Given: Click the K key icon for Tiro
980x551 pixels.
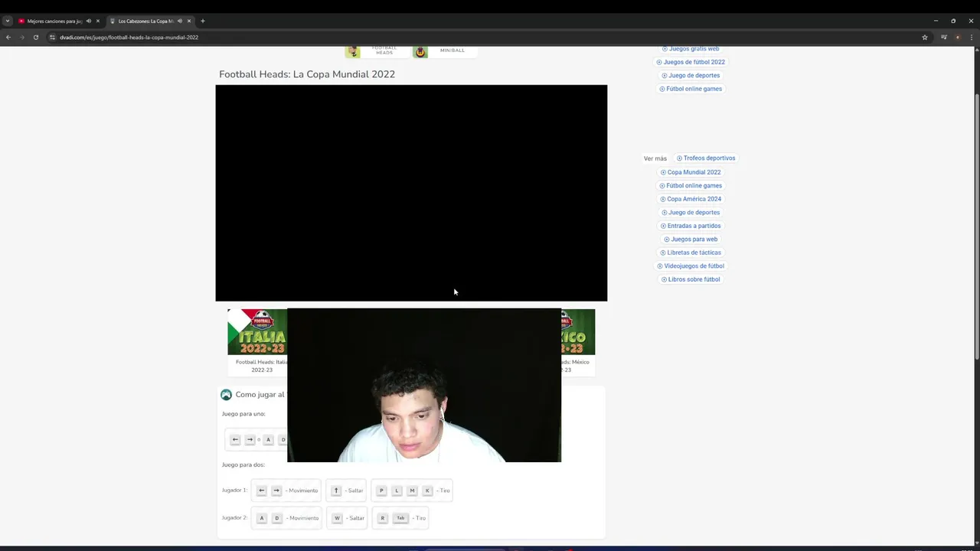Looking at the screenshot, I should (x=427, y=491).
